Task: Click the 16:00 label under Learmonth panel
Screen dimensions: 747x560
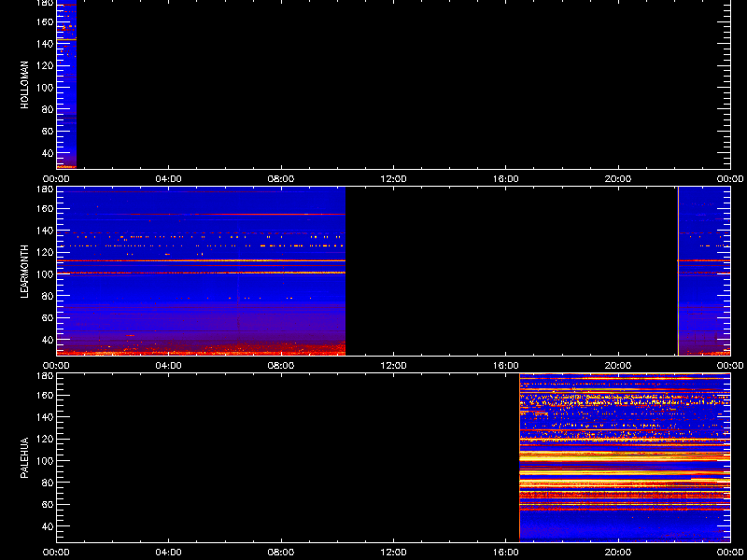Action: (x=506, y=366)
